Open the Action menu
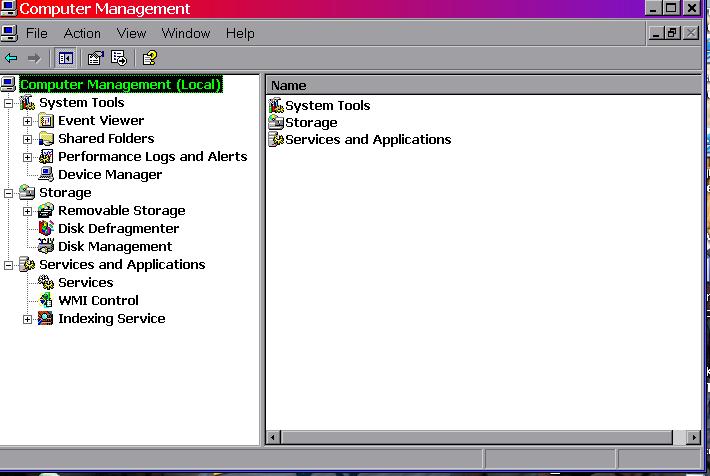Viewport: 710px width, 476px height. [x=82, y=33]
